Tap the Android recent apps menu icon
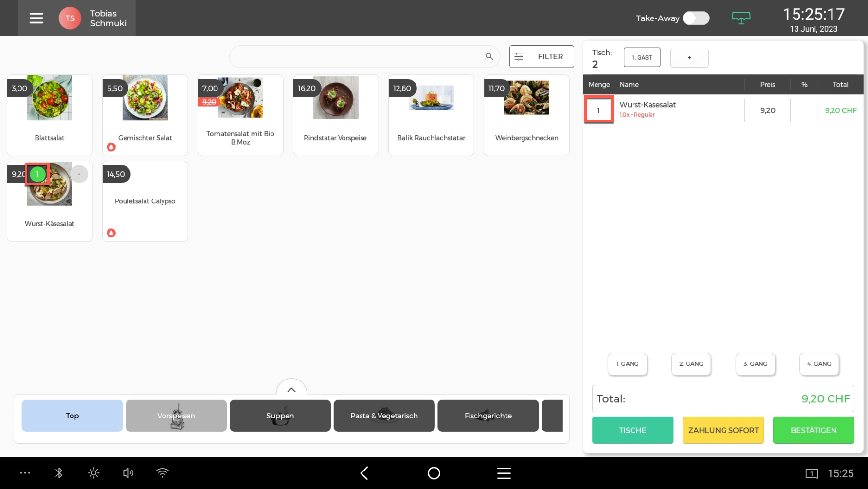Image resolution: width=868 pixels, height=489 pixels. 504,473
